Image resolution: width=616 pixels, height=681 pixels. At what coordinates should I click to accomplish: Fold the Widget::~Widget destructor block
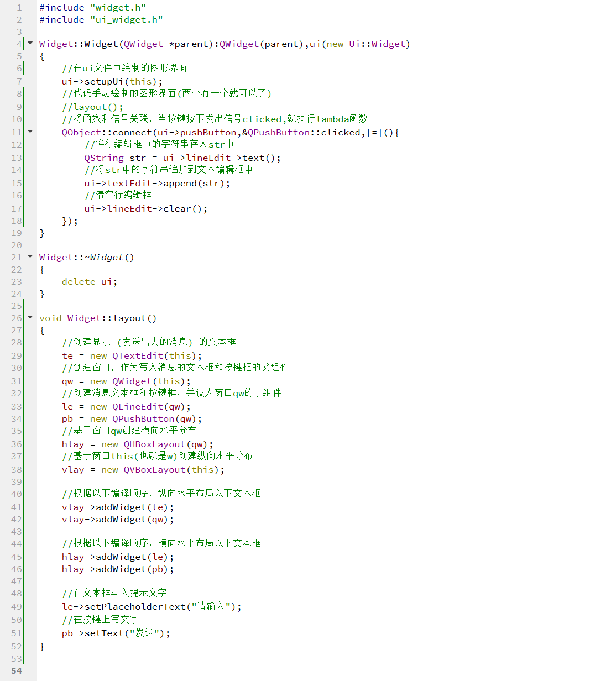pos(30,256)
